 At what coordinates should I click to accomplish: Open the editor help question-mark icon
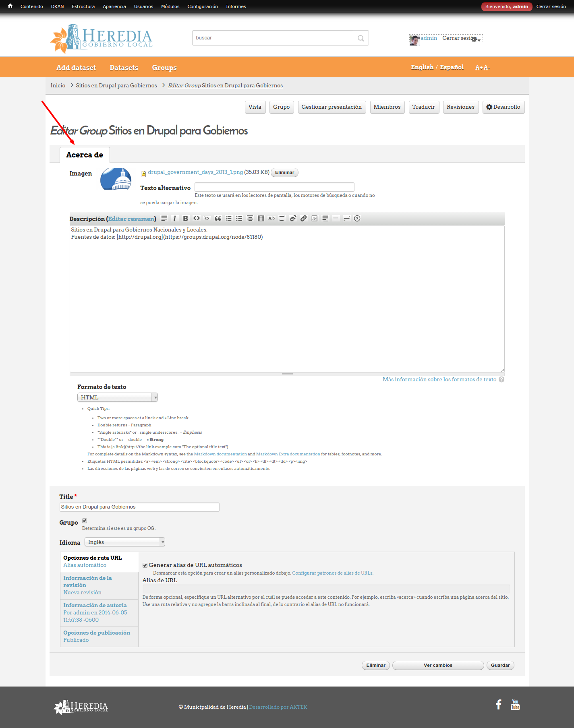(357, 218)
